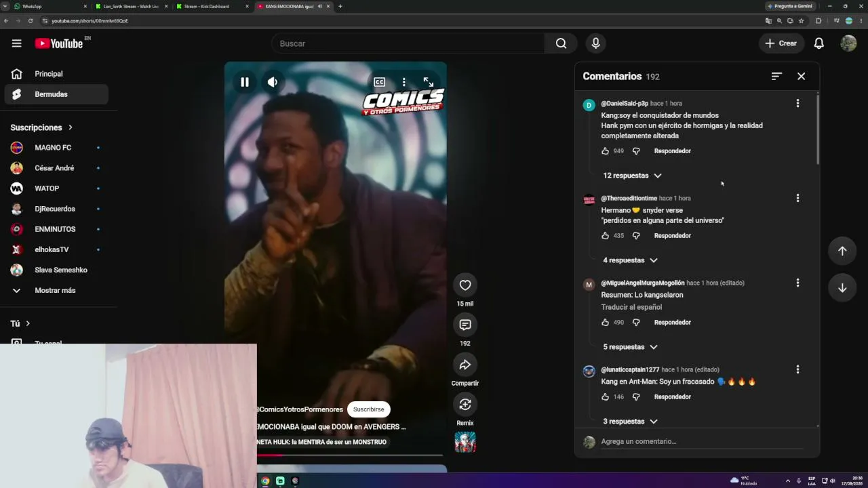Image resolution: width=868 pixels, height=488 pixels.
Task: Click the add a comment field
Action: click(x=702, y=441)
